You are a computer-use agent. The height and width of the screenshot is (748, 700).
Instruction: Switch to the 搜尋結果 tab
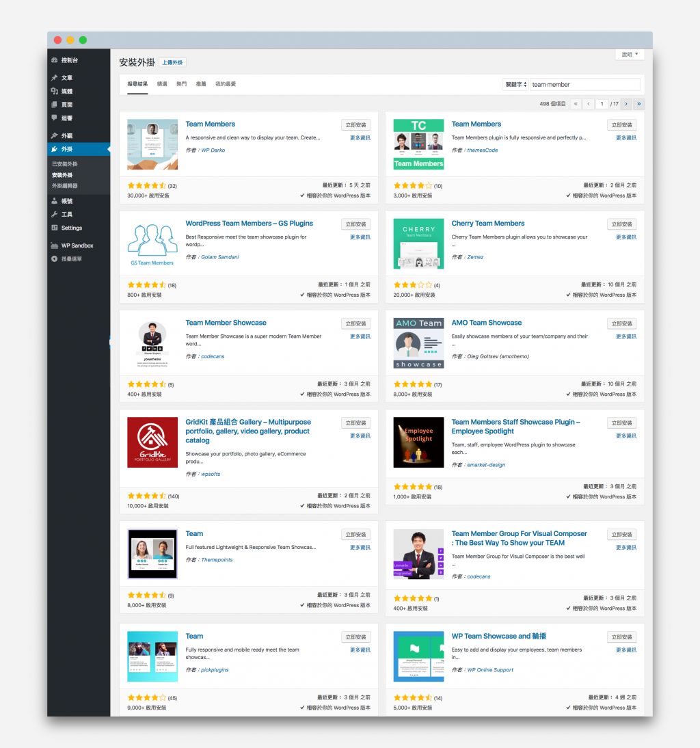(x=137, y=84)
